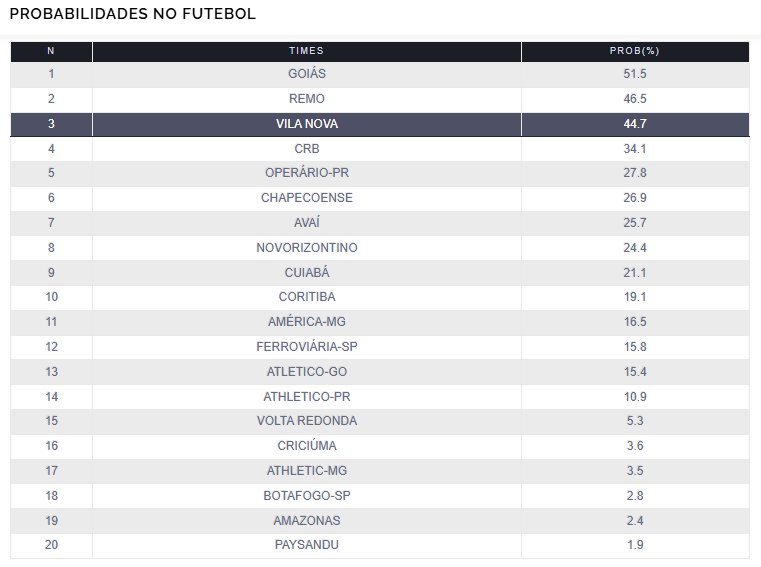
Task: Click AMÉRICA-MG team name
Action: pos(307,322)
